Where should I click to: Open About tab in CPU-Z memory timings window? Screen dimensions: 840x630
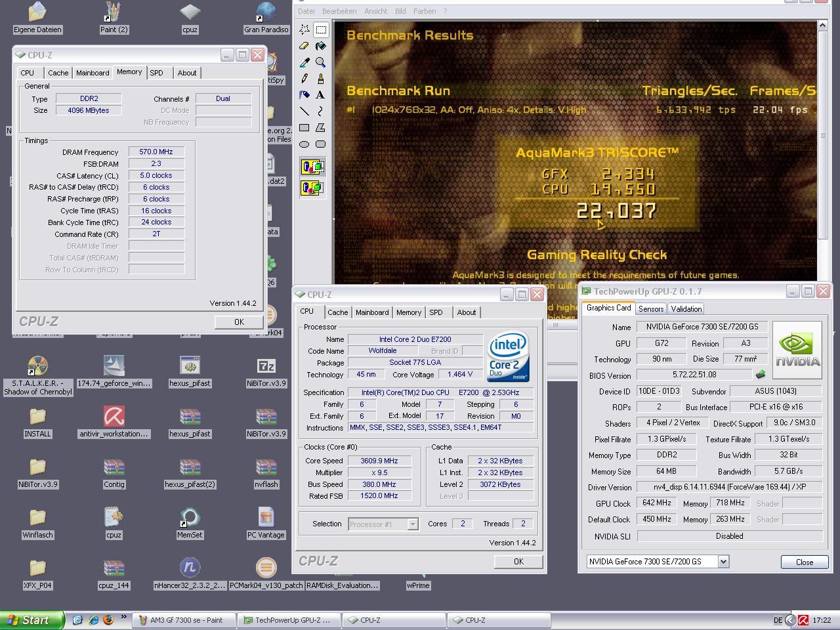(186, 73)
